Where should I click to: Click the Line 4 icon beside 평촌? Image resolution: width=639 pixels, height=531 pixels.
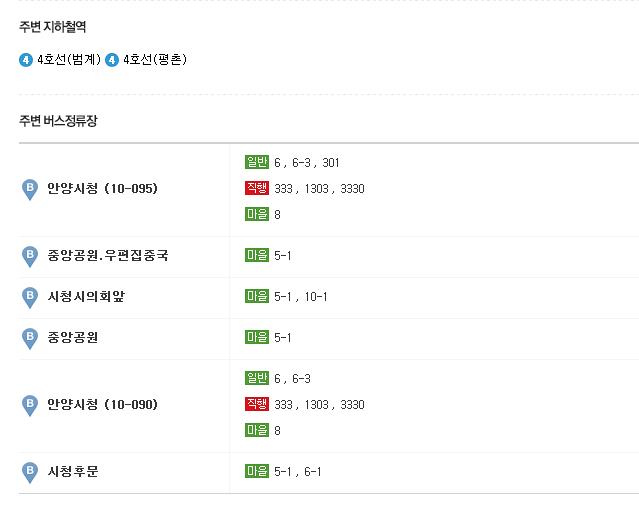pyautogui.click(x=112, y=60)
